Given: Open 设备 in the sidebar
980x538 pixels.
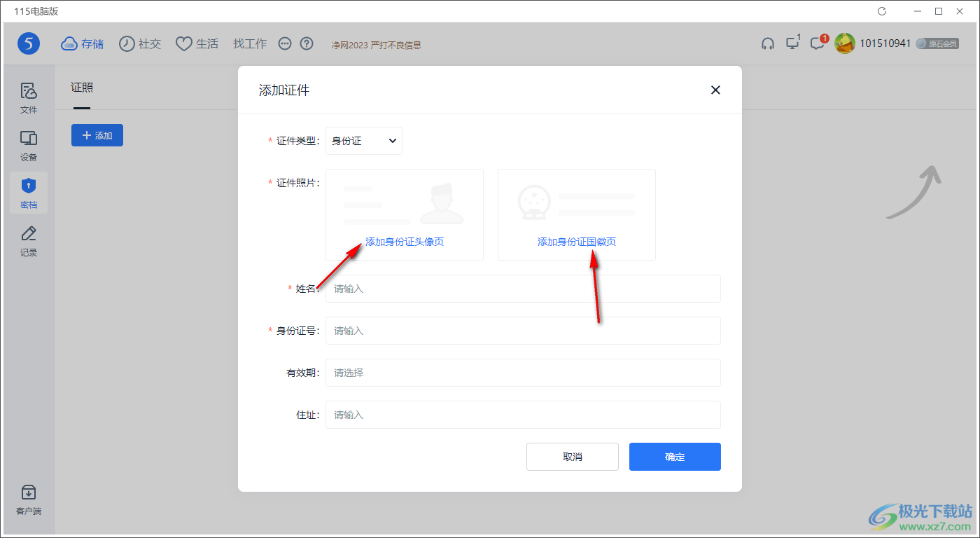Looking at the screenshot, I should point(29,146).
